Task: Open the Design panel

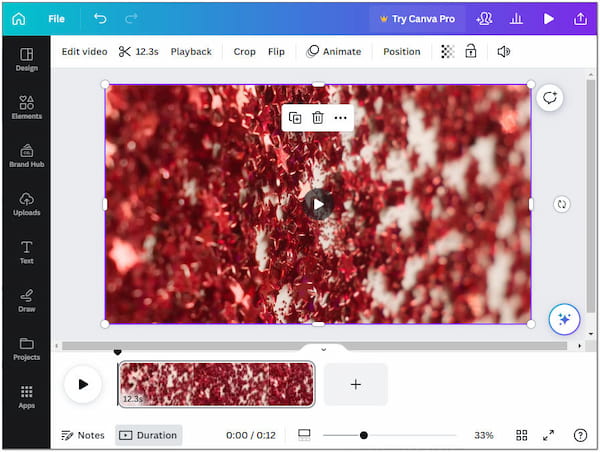Action: pyautogui.click(x=26, y=60)
